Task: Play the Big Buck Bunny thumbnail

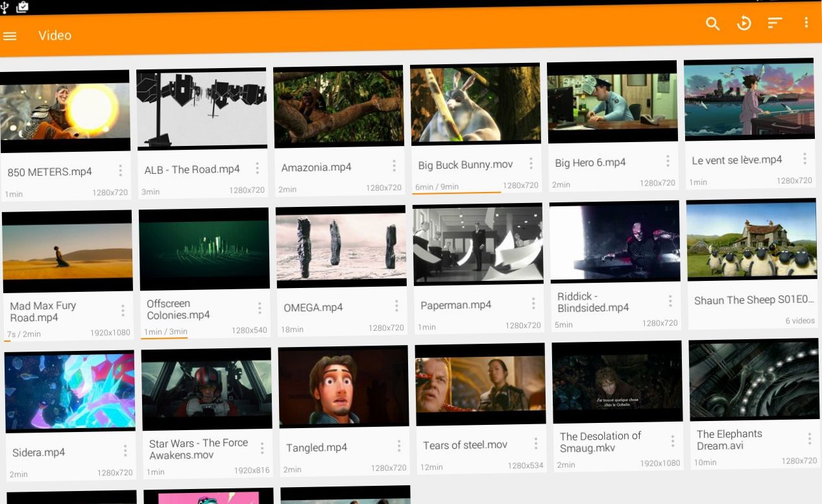Action: coord(476,104)
